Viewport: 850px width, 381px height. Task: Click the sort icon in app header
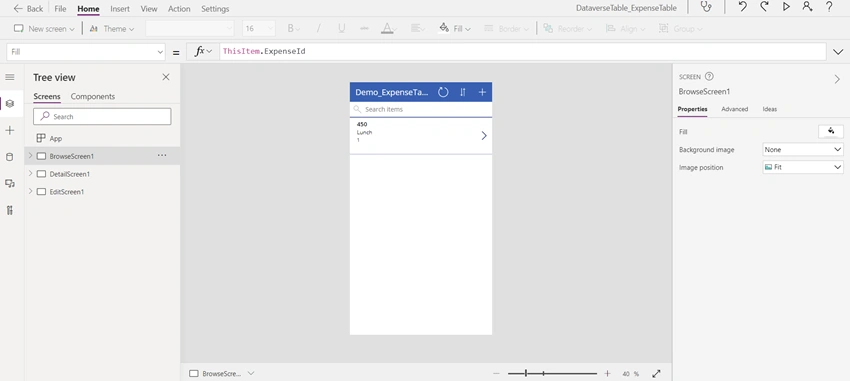tap(462, 92)
